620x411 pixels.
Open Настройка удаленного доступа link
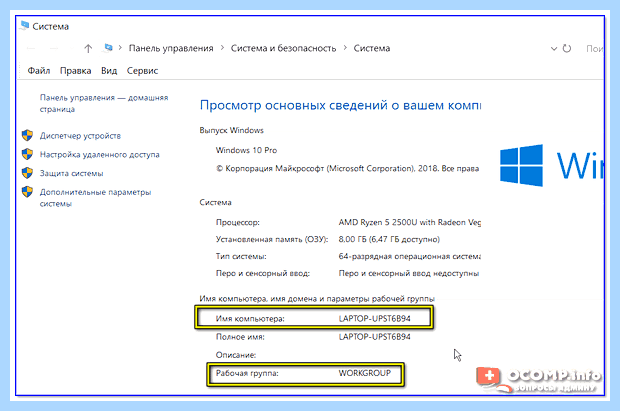click(x=99, y=155)
